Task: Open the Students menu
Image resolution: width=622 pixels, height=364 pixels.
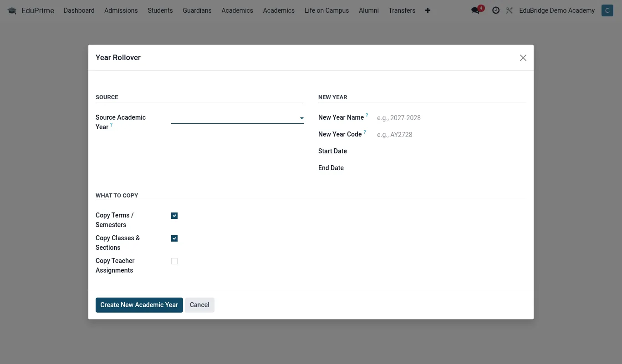Action: tap(160, 10)
